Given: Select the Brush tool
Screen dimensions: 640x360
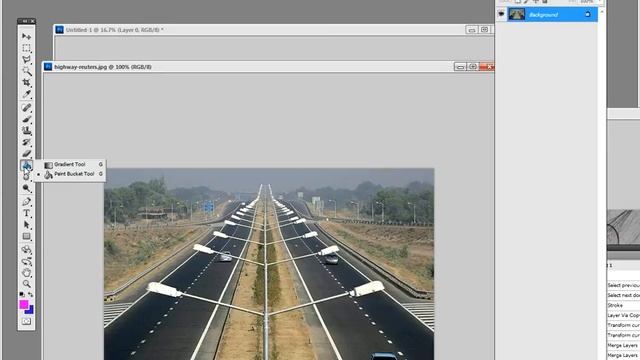Looking at the screenshot, I should point(27,119).
